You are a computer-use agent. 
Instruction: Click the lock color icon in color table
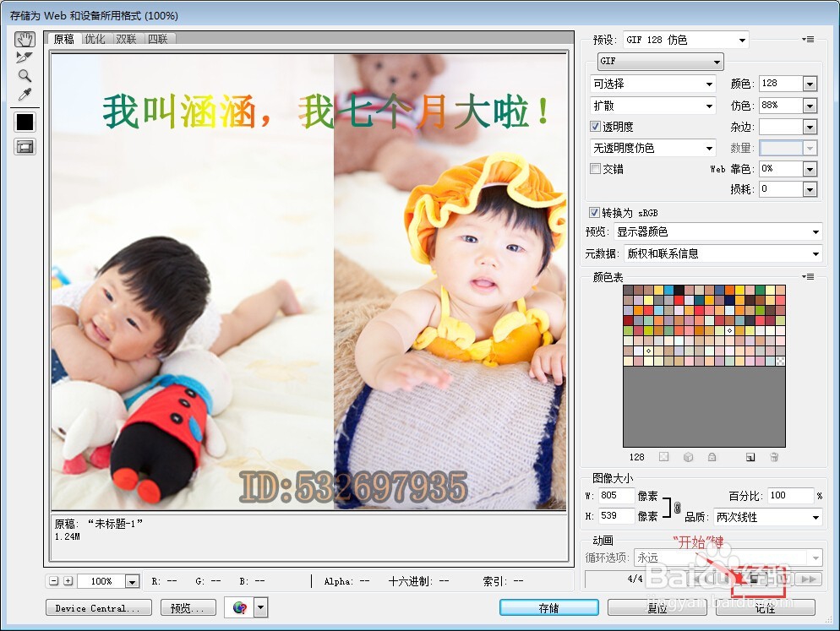coord(712,458)
